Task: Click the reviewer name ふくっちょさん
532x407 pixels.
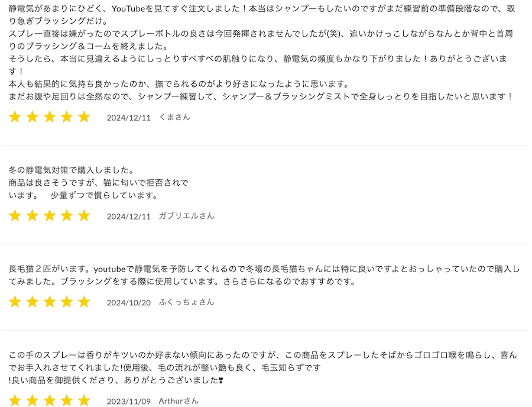Action: (187, 302)
